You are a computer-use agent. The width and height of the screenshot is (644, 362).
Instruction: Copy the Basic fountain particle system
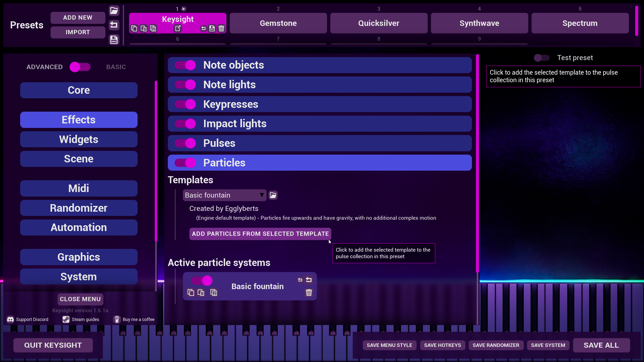[191, 292]
